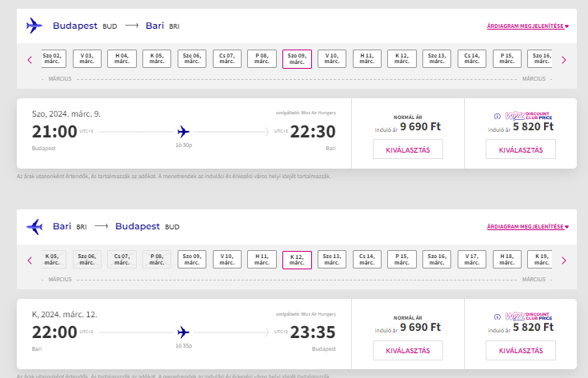Screen dimensions: 588x378
Task: Pick outbound date P 15. márc.
Action: [506, 59]
